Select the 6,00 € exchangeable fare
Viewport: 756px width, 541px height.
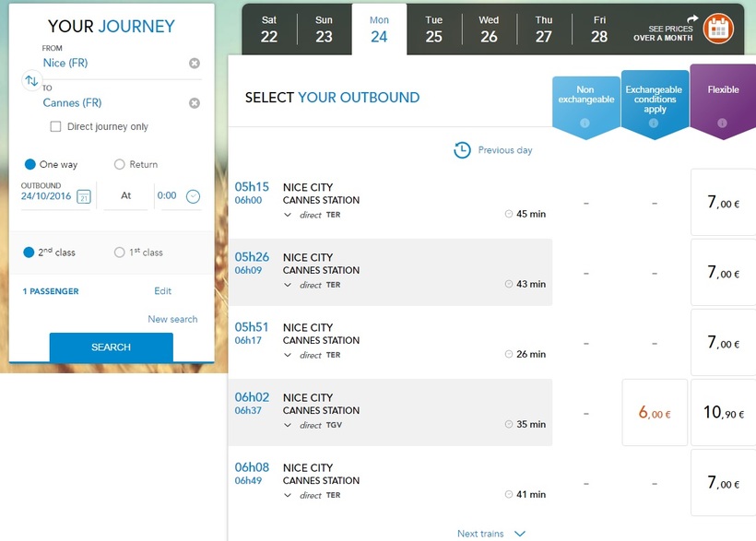coord(655,414)
